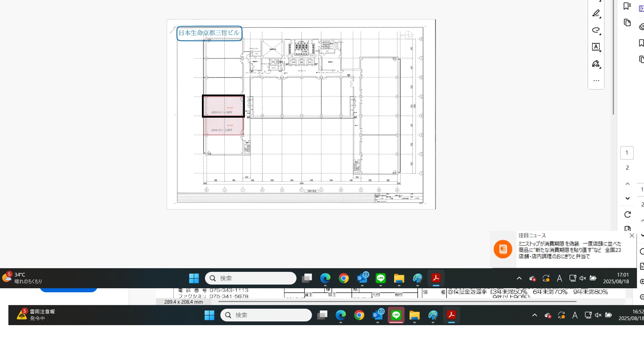Open Start menu on the 17:01 taskbar
Viewport: 644px width, 362px height.
pyautogui.click(x=194, y=278)
